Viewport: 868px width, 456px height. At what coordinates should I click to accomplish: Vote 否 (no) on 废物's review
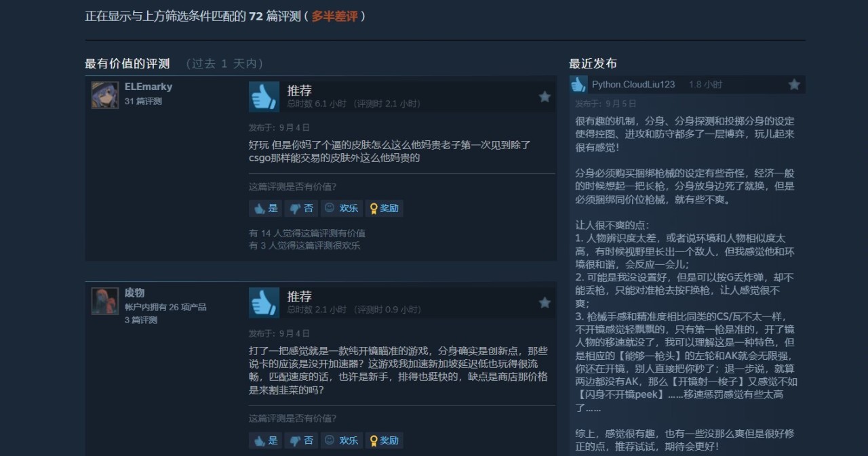point(301,440)
